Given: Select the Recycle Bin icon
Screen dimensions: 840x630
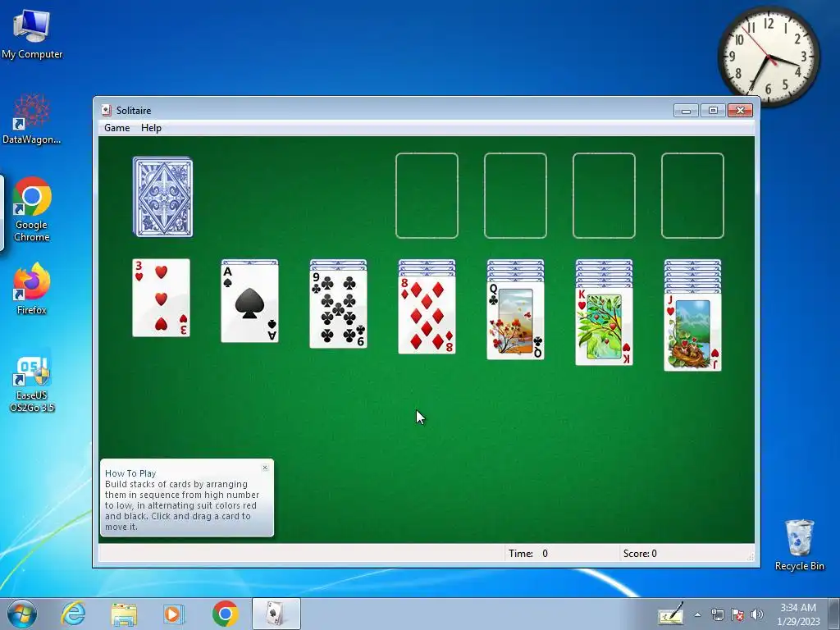Looking at the screenshot, I should 799,545.
